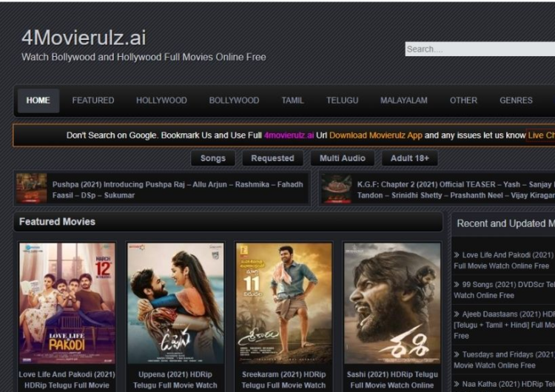Viewport: 555px width, 392px height.
Task: Open the HOME menu item
Action: [38, 101]
